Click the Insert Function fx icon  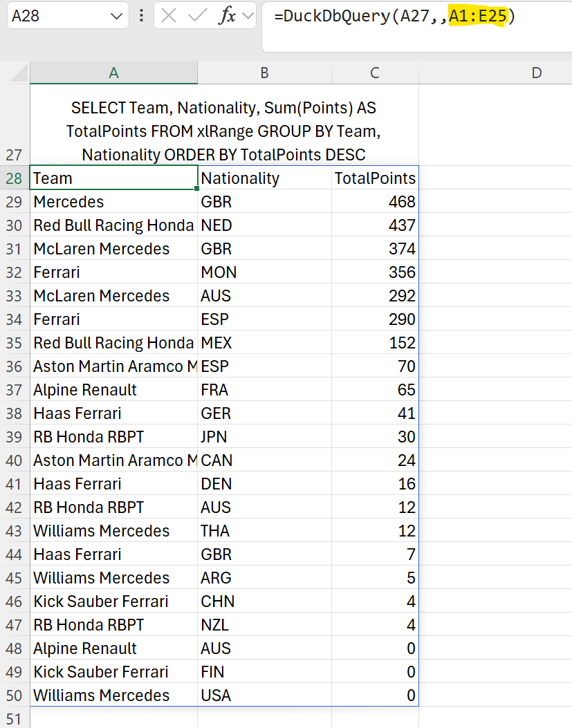tap(227, 16)
